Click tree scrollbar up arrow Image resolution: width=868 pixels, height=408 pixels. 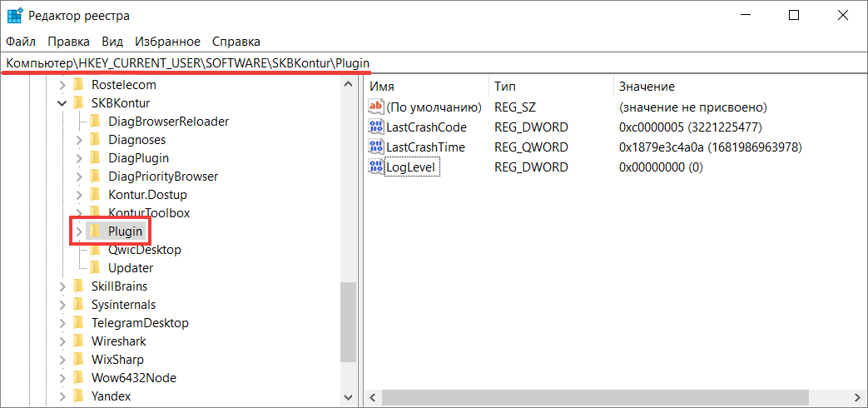pos(348,85)
